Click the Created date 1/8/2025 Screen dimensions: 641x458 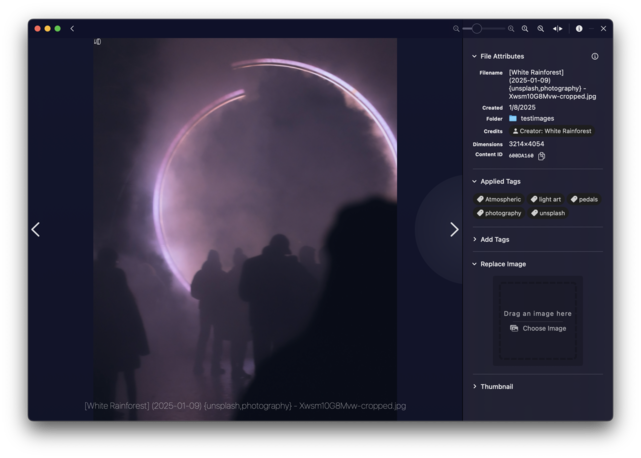[x=522, y=108]
